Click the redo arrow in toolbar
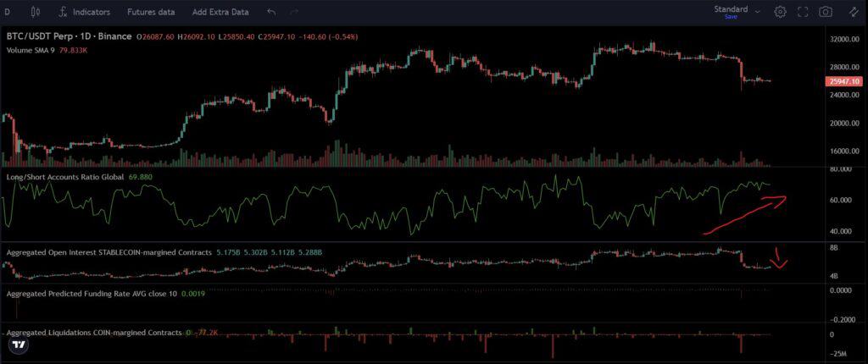Viewport: 868px width, 364px height. click(x=294, y=12)
